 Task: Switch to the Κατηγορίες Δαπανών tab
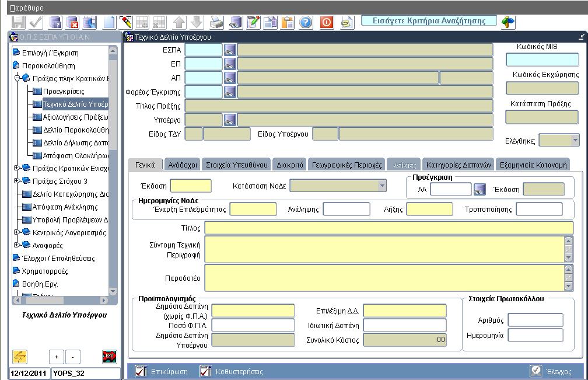coord(459,165)
